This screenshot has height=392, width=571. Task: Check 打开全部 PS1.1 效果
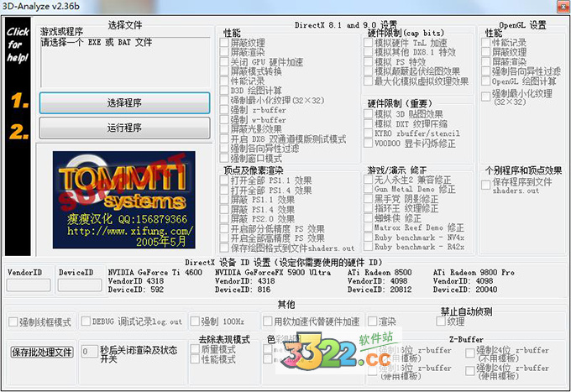click(224, 180)
